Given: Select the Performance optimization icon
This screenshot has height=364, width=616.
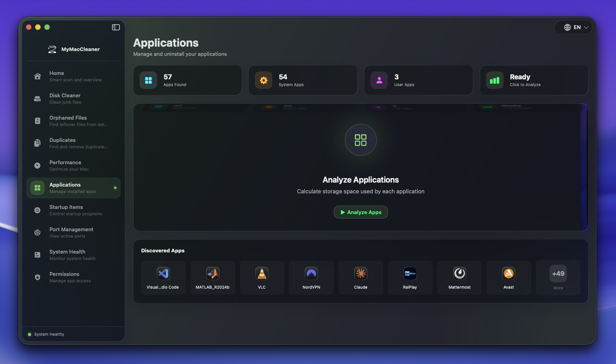Looking at the screenshot, I should click(x=37, y=165).
